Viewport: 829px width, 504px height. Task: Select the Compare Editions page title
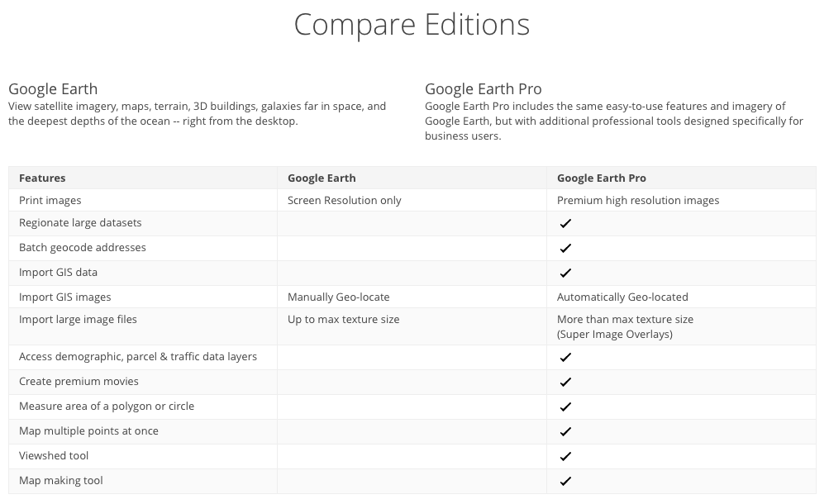(412, 25)
